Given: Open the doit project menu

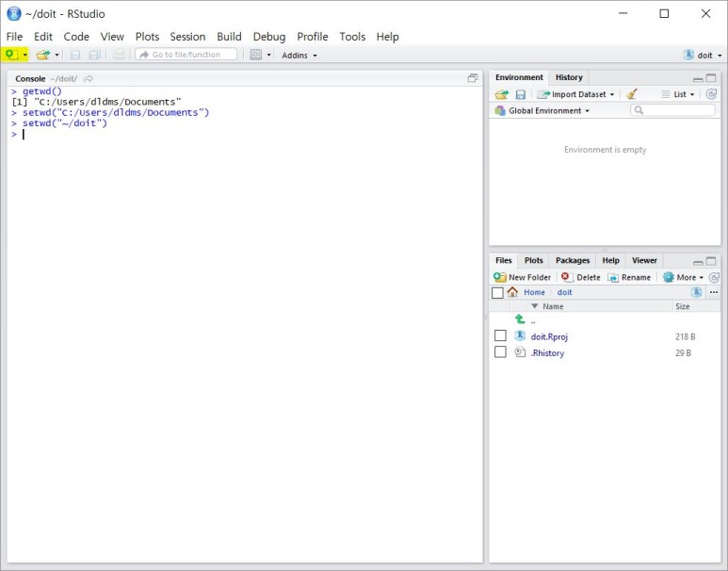Looking at the screenshot, I should [x=703, y=55].
